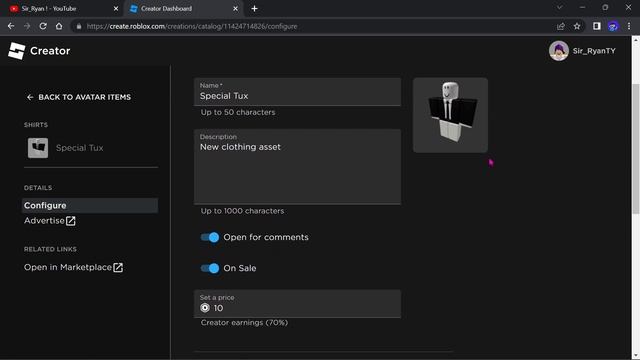This screenshot has height=360, width=640.
Task: Open a new browser tab
Action: click(254, 8)
